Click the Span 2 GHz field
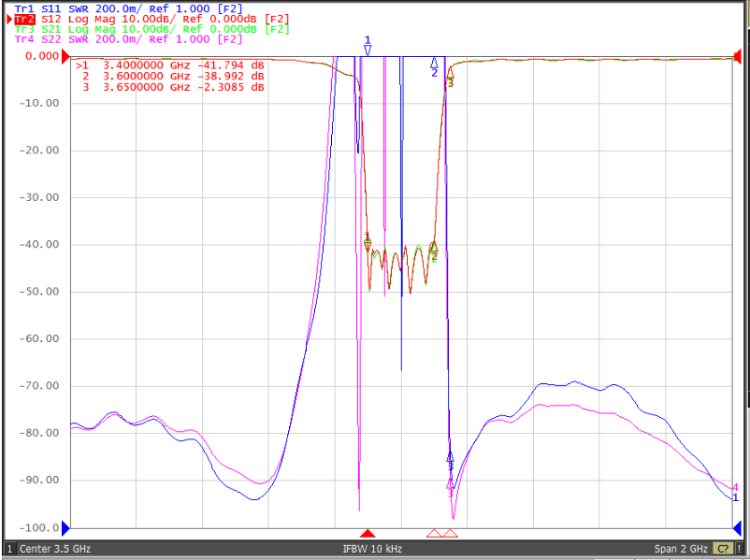This screenshot has height=560, width=750. click(681, 549)
